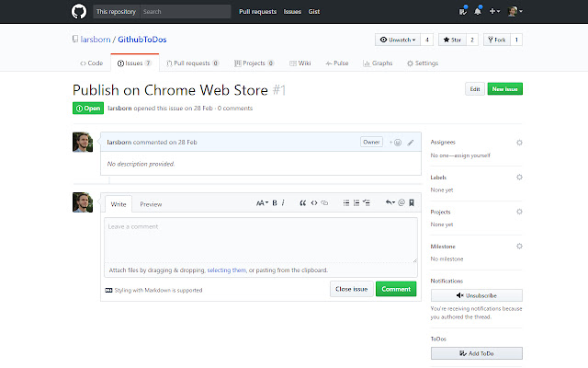Open the Pull requests repository tab
The image size is (588, 368).
(194, 63)
